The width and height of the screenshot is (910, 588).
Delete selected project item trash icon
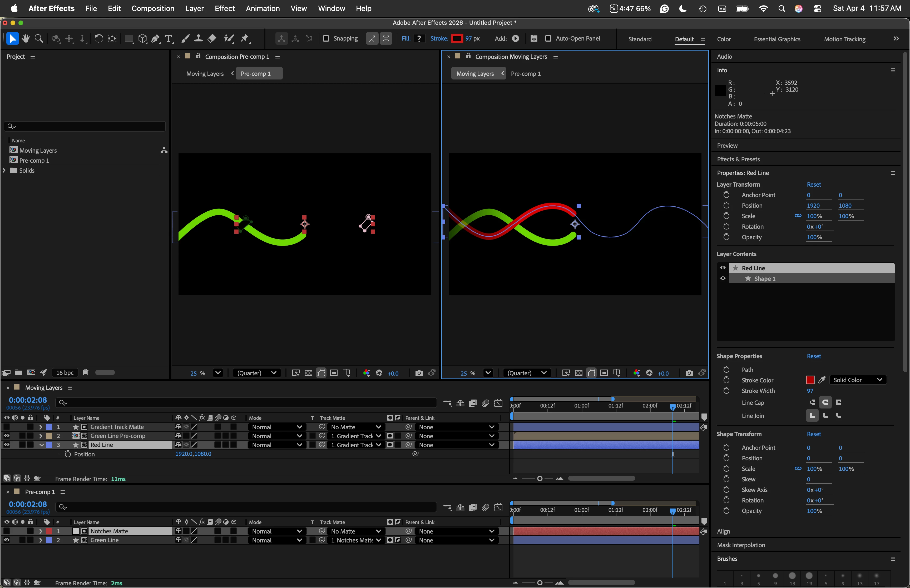pos(86,372)
